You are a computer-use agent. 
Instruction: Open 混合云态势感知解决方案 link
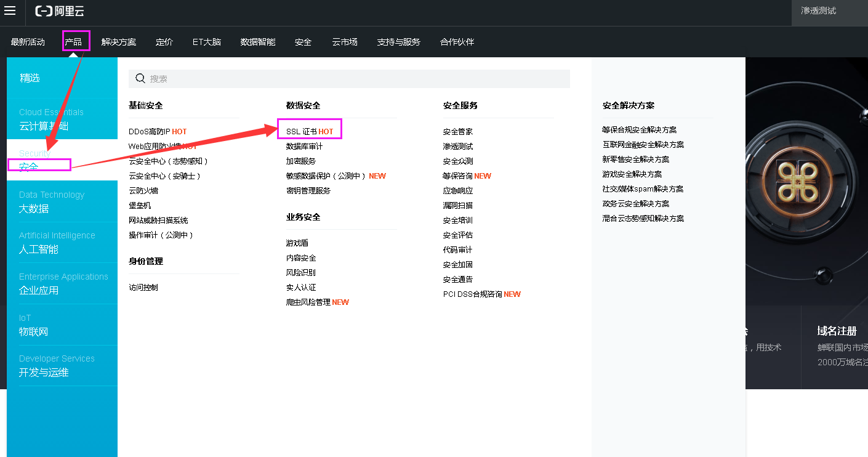[643, 219]
